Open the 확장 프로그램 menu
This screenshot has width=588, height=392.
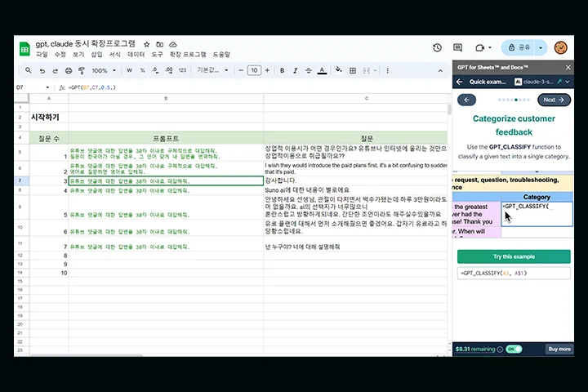tap(188, 55)
